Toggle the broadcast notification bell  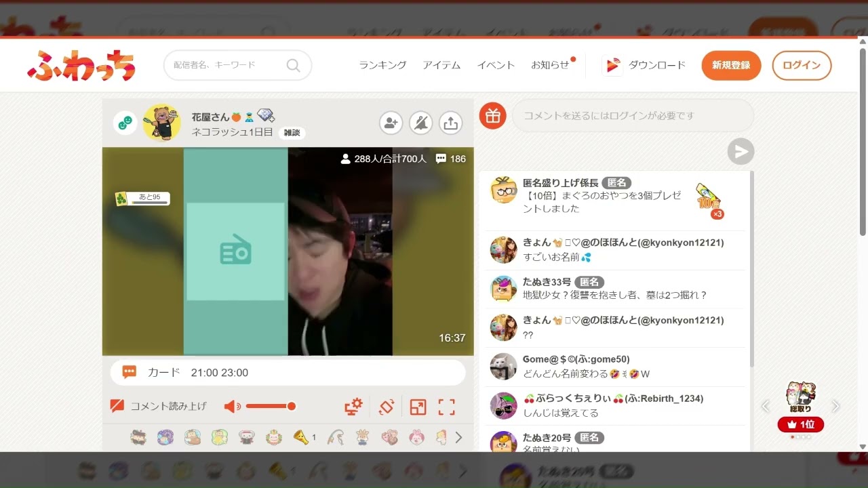(x=421, y=123)
